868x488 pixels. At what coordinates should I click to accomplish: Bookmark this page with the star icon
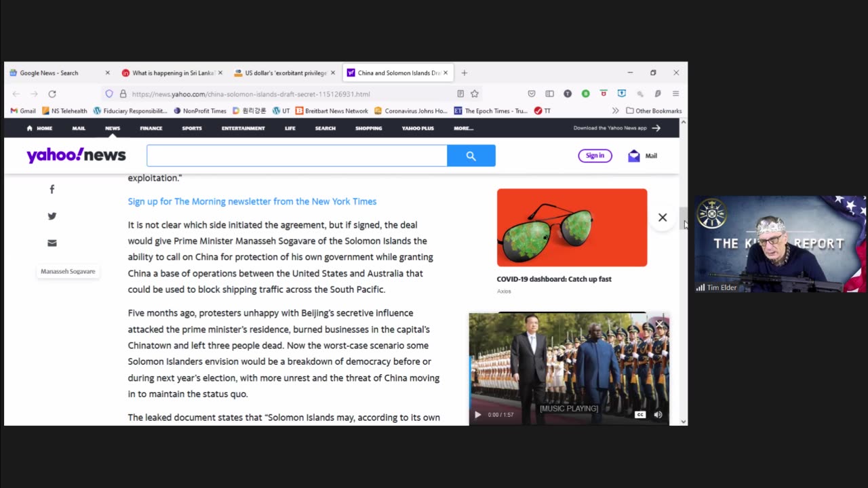(475, 94)
